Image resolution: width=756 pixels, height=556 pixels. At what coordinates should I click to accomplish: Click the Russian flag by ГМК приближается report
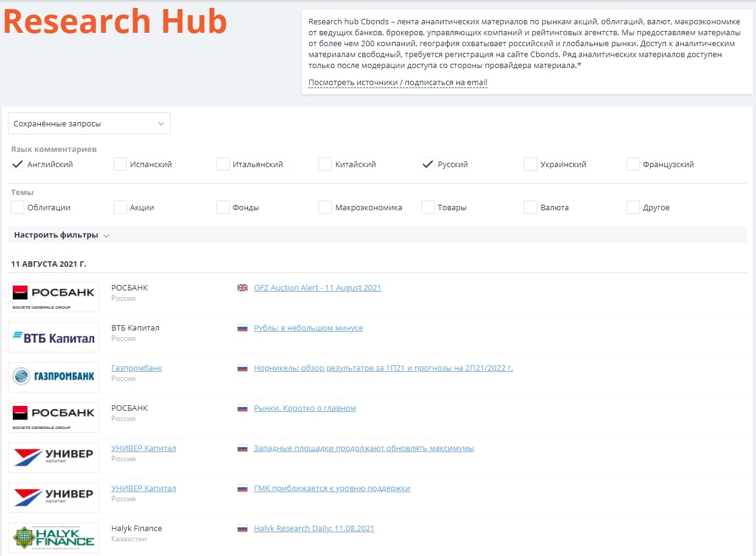(242, 489)
